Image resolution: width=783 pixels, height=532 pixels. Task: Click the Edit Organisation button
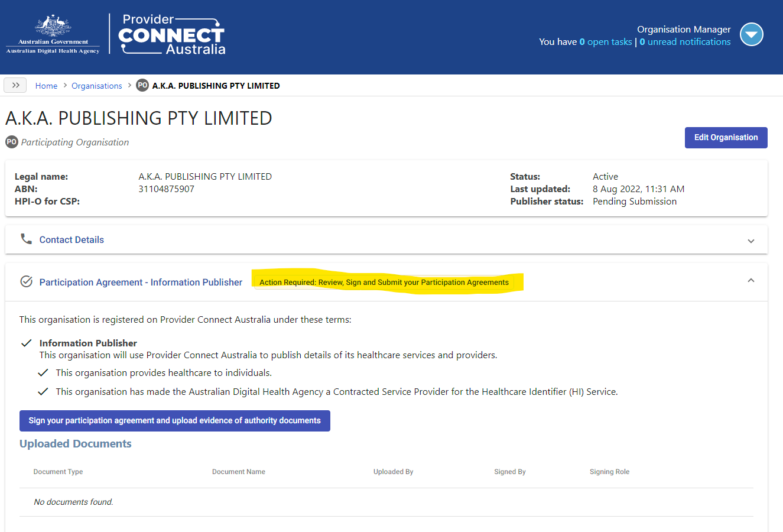(726, 137)
